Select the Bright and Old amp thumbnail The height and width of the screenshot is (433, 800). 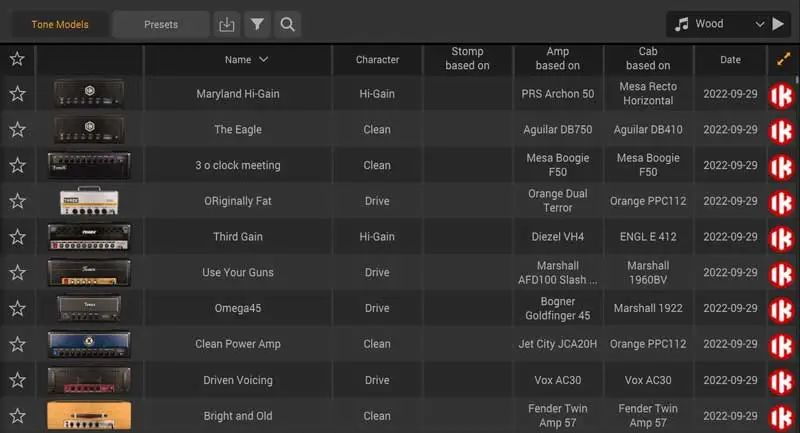pyautogui.click(x=89, y=416)
